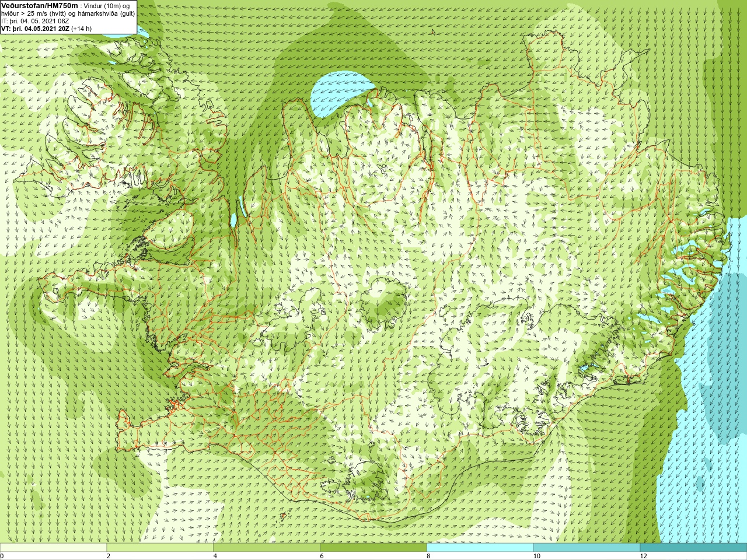747x560 pixels.
Task: Click the 8–10 m/s light cyan legend swatch
Action: 480,547
